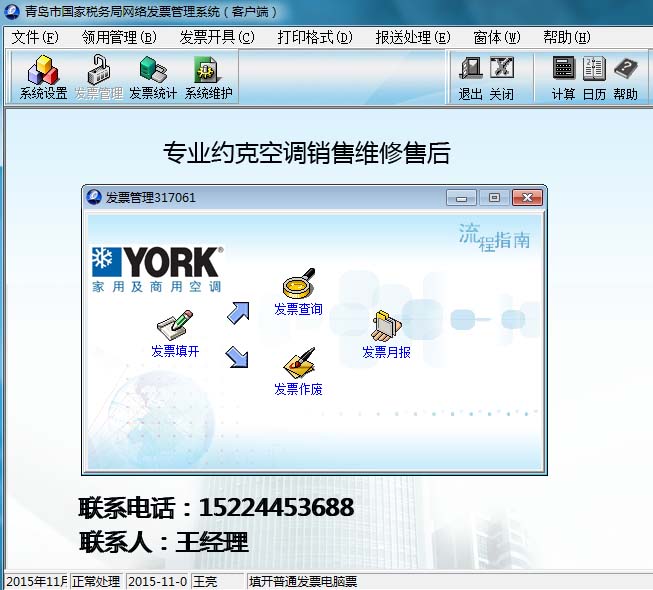This screenshot has height=590, width=653.
Task: Close the 发票管理317061 window
Action: pos(527,197)
